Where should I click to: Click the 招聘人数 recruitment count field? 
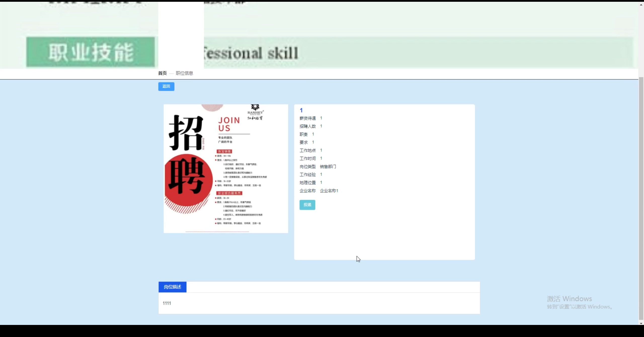click(321, 126)
